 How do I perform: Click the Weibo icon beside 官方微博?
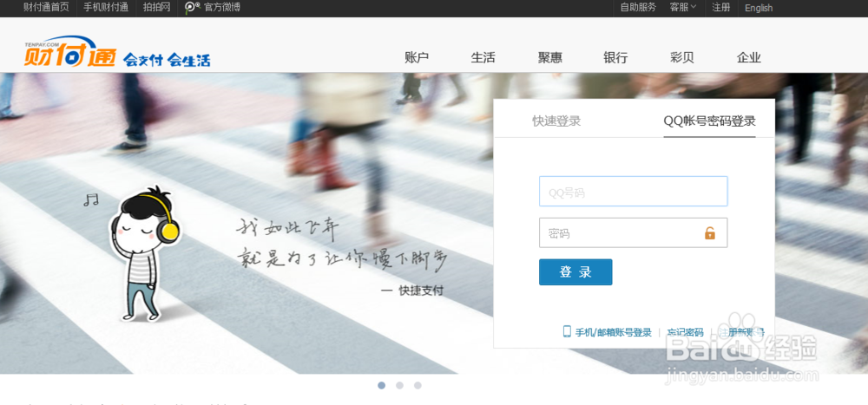coord(192,7)
